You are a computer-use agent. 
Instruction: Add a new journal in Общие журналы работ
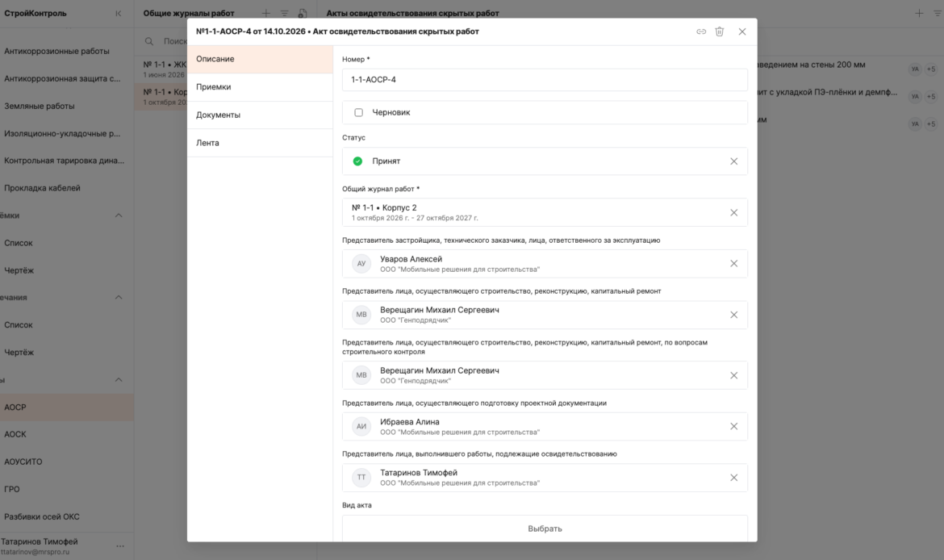coord(266,13)
